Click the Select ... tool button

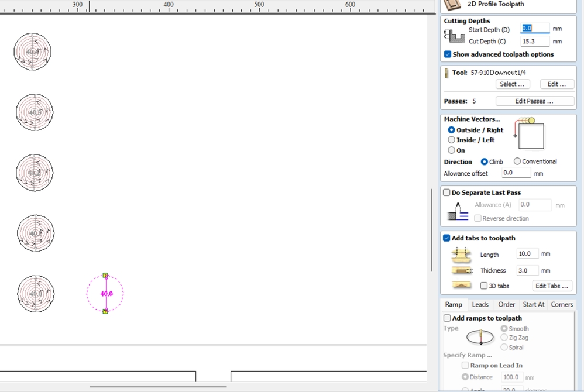513,84
